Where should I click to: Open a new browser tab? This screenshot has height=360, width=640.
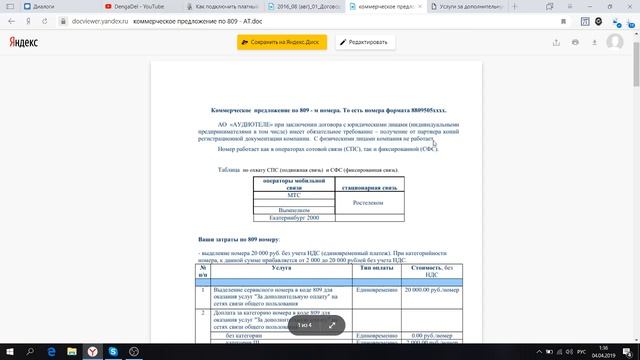coord(515,7)
